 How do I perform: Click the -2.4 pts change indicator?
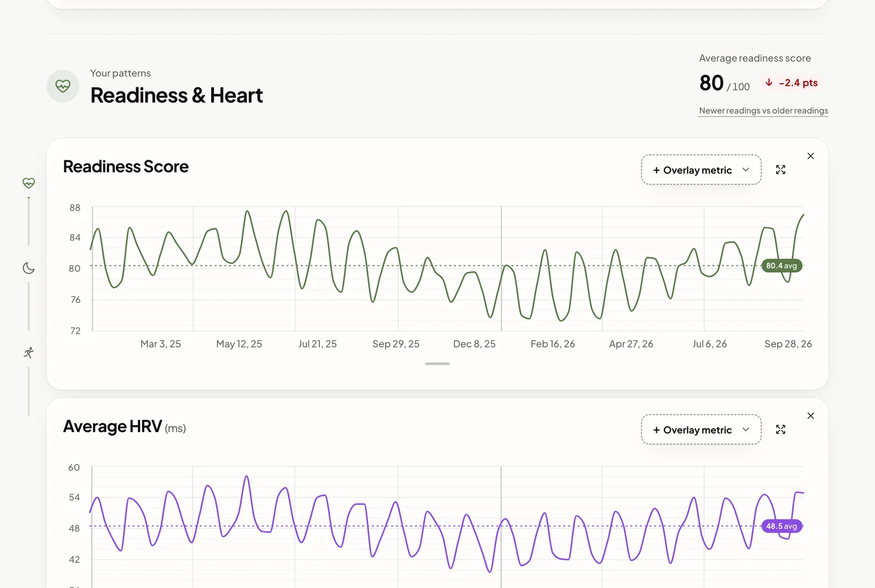[x=791, y=83]
